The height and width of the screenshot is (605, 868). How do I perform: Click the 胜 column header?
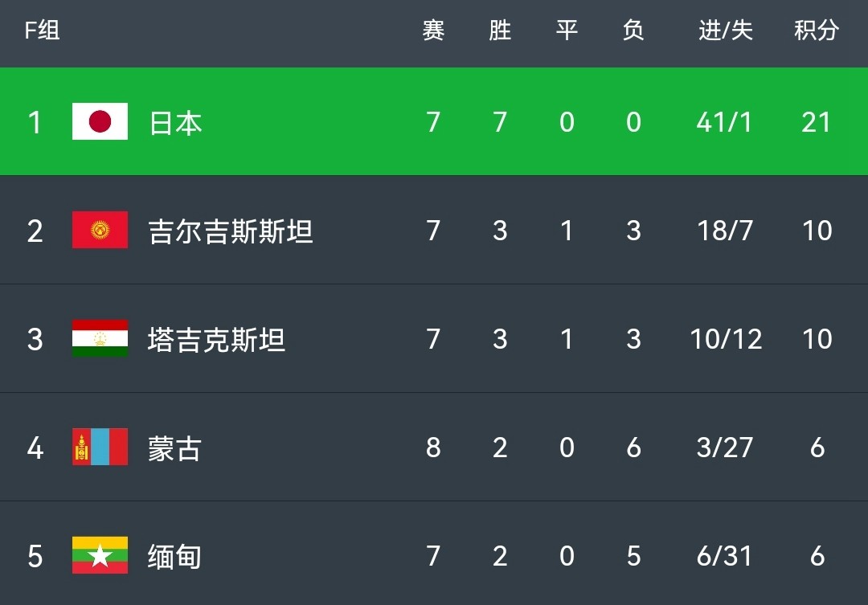(500, 30)
